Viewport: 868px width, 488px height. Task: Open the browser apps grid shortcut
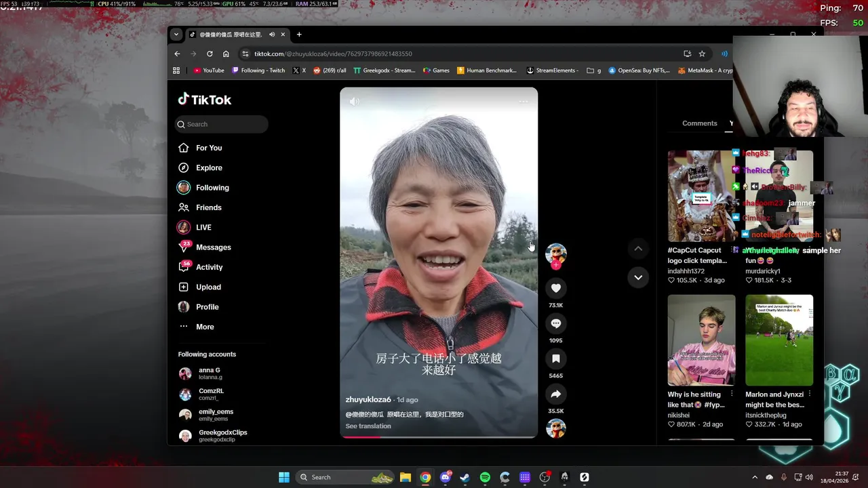coord(176,70)
